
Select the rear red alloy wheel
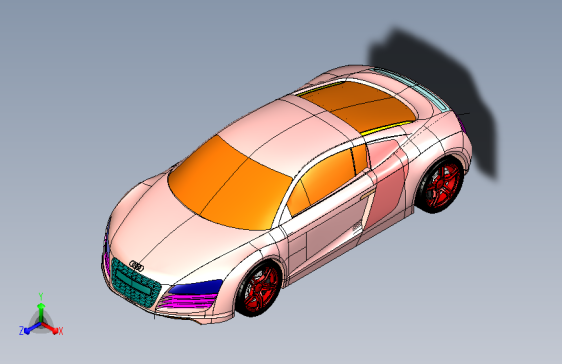click(442, 186)
